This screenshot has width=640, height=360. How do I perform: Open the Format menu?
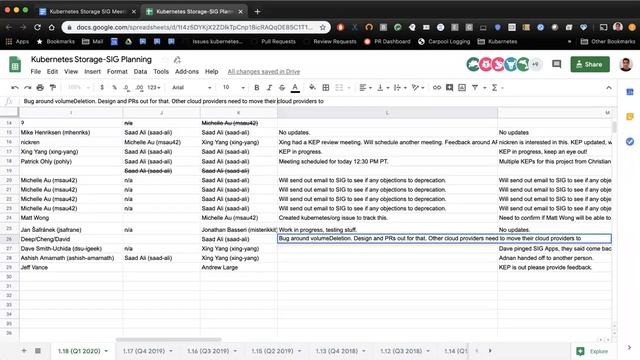(x=117, y=71)
